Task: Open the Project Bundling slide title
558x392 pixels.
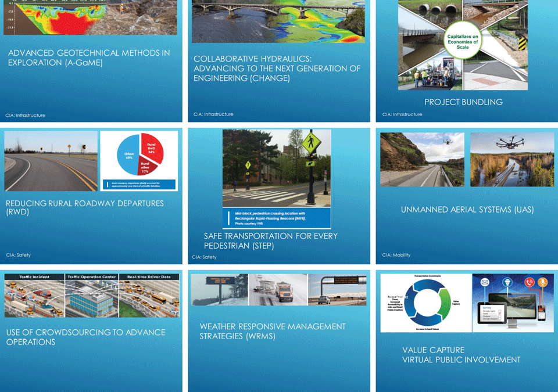Action: (463, 102)
